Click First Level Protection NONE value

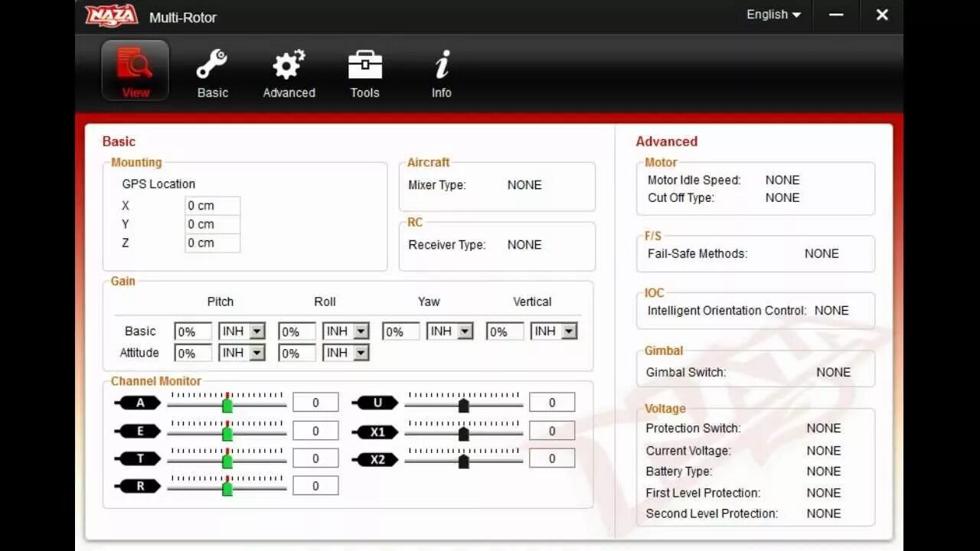824,493
